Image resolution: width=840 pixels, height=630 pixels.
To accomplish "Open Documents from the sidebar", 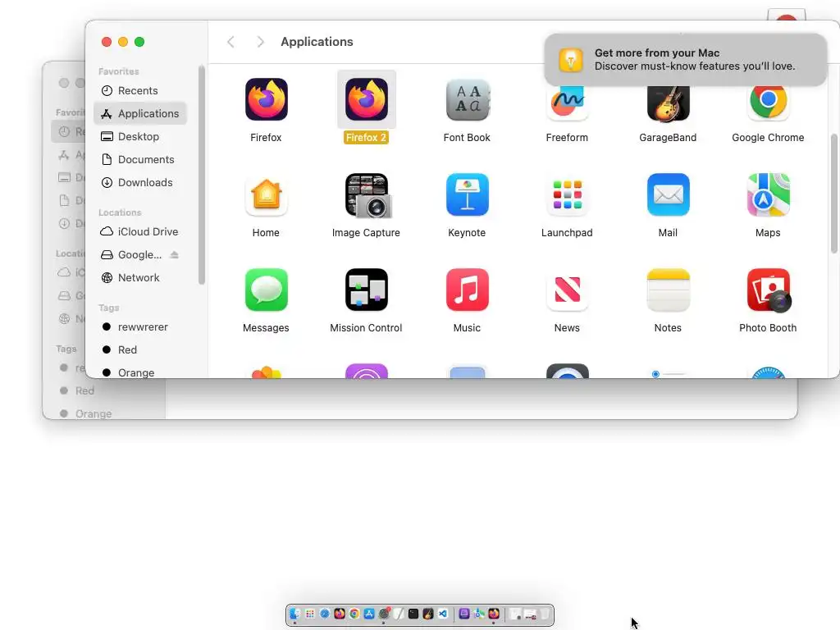I will pyautogui.click(x=140, y=160).
